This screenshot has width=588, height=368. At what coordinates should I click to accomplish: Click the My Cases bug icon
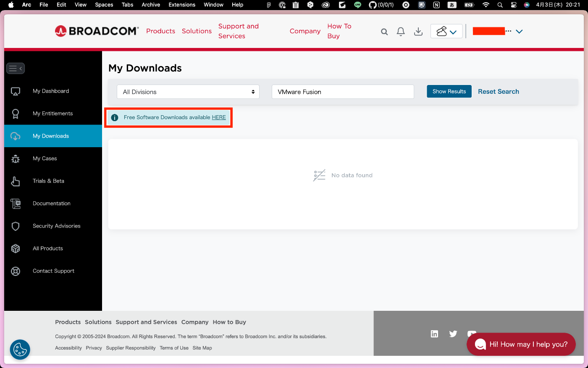(16, 159)
